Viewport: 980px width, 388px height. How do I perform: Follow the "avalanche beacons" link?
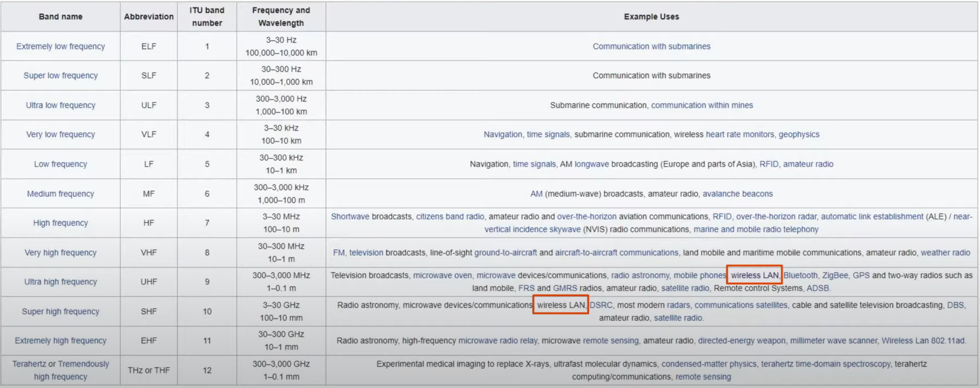tap(737, 194)
